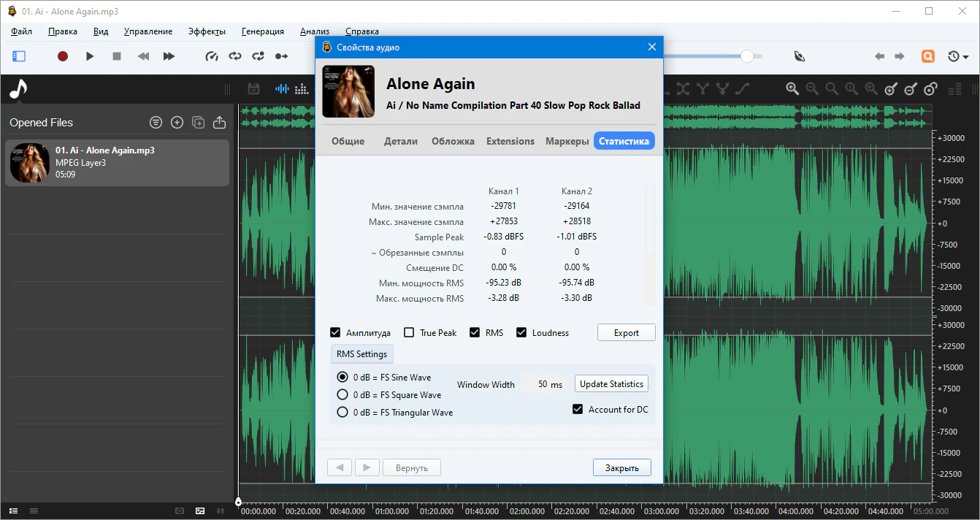Click the Fast Forward button
Image resolution: width=980 pixels, height=520 pixels.
coord(169,56)
